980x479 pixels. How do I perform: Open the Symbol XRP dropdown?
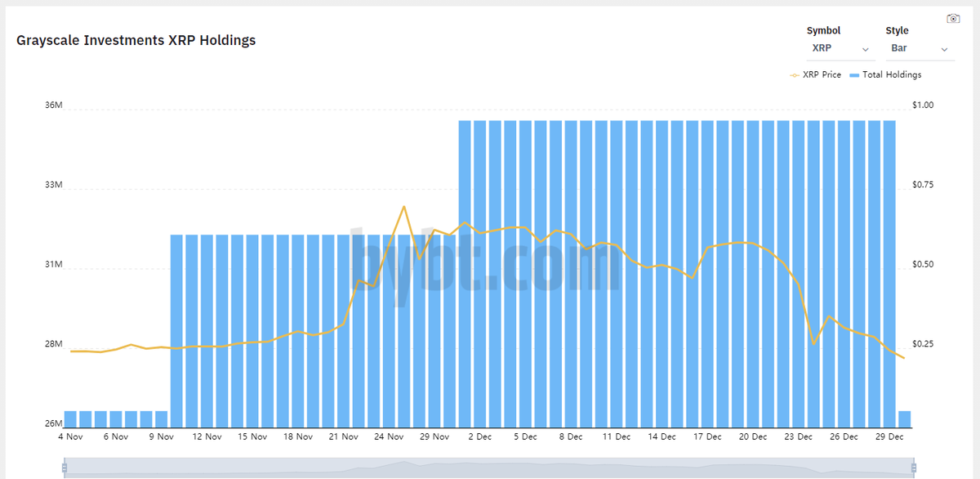coord(840,49)
